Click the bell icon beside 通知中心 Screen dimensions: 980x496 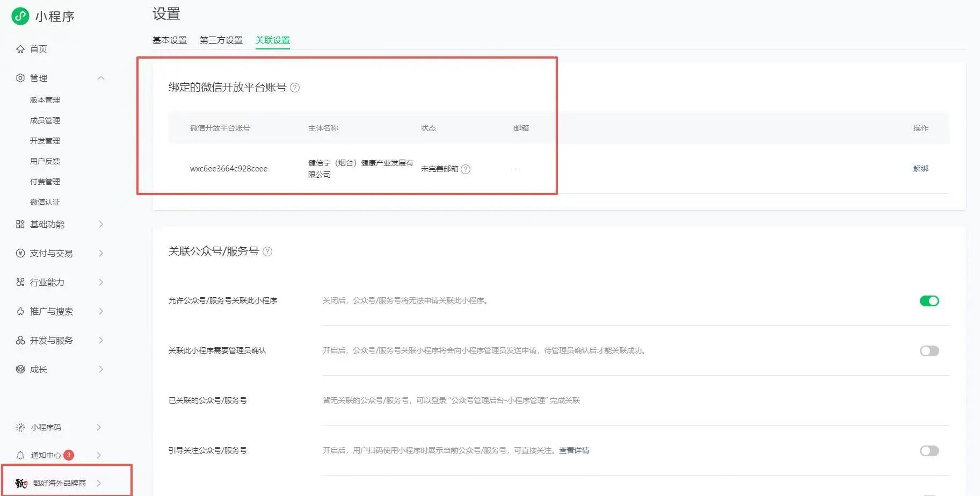point(20,455)
